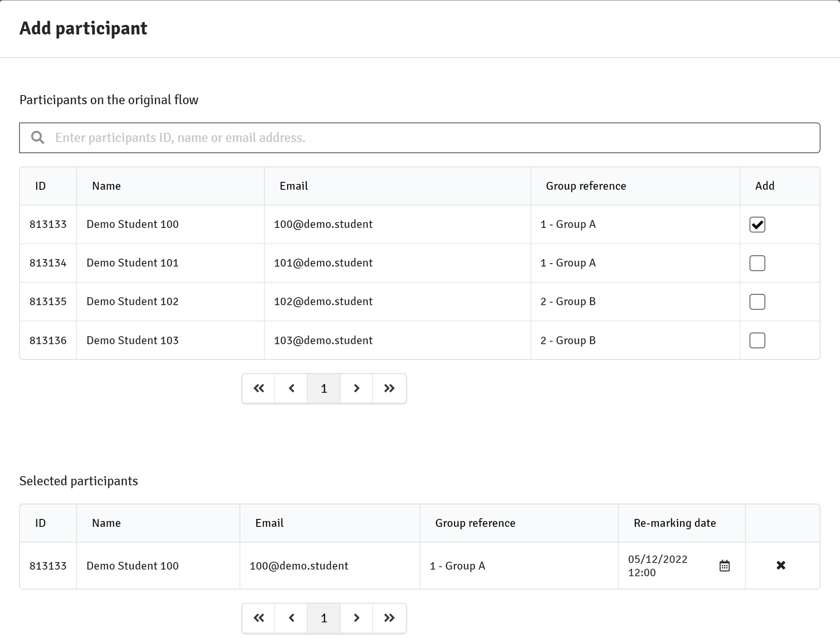
Task: Click Participants on the original flow label
Action: [x=109, y=100]
